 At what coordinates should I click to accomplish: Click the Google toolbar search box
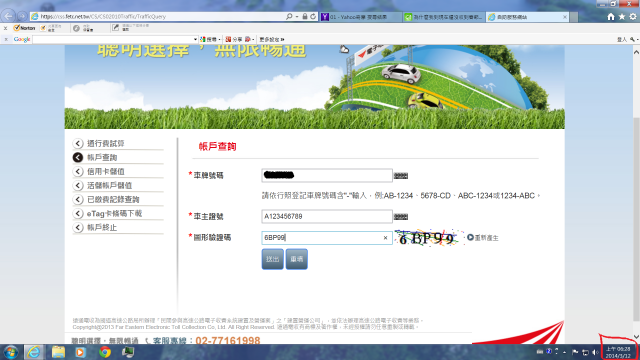point(112,39)
